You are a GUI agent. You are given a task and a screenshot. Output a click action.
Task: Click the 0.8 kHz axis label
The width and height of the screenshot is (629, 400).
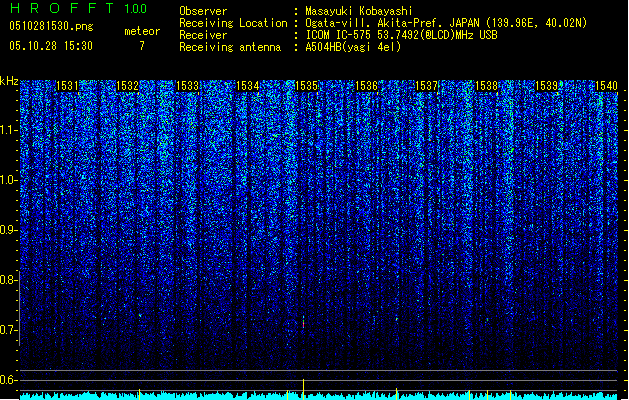(x=9, y=280)
